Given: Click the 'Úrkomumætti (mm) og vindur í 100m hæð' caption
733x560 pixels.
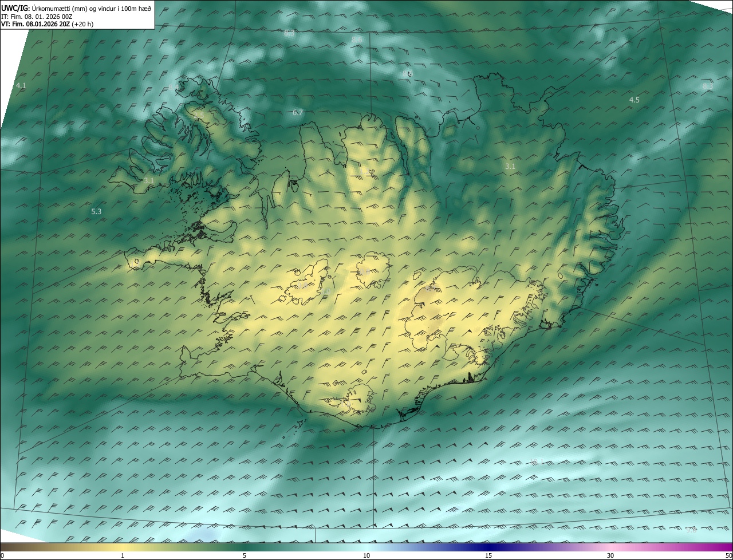Looking at the screenshot, I should (92, 8).
